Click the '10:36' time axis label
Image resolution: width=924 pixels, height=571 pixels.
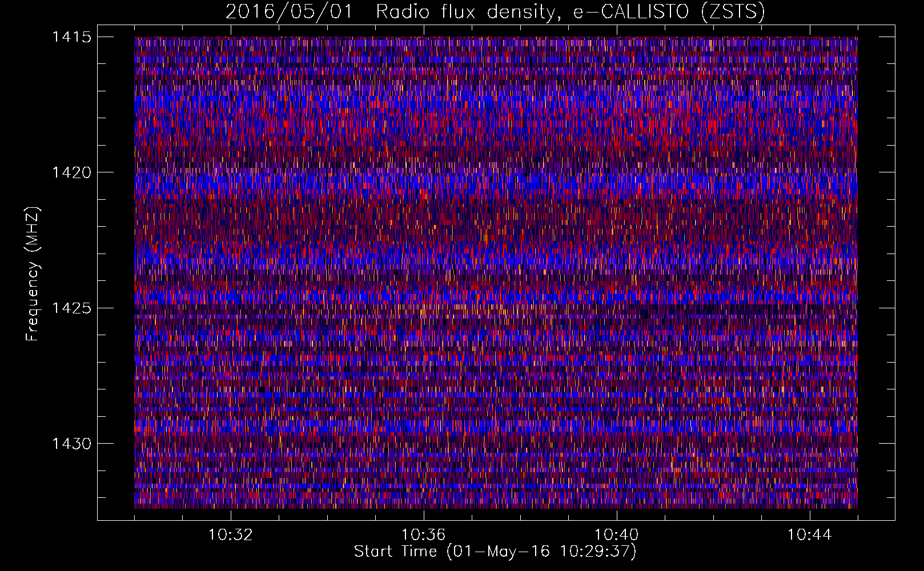pyautogui.click(x=424, y=535)
